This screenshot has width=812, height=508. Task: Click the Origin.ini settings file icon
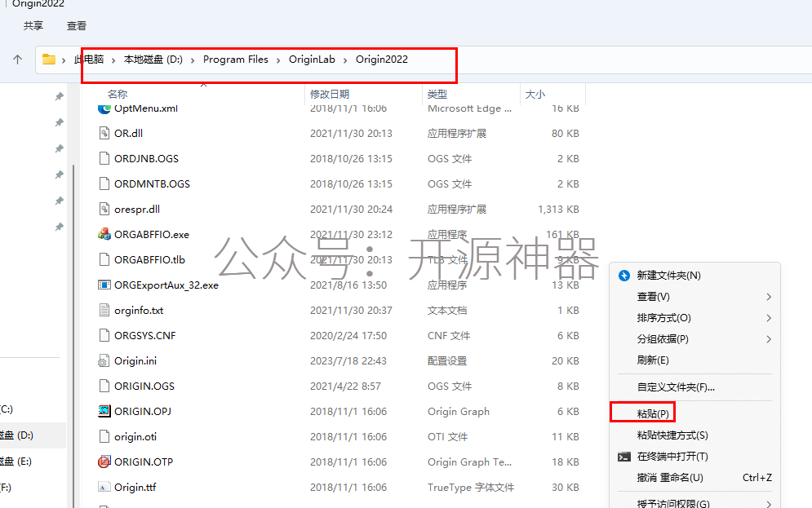(x=104, y=361)
